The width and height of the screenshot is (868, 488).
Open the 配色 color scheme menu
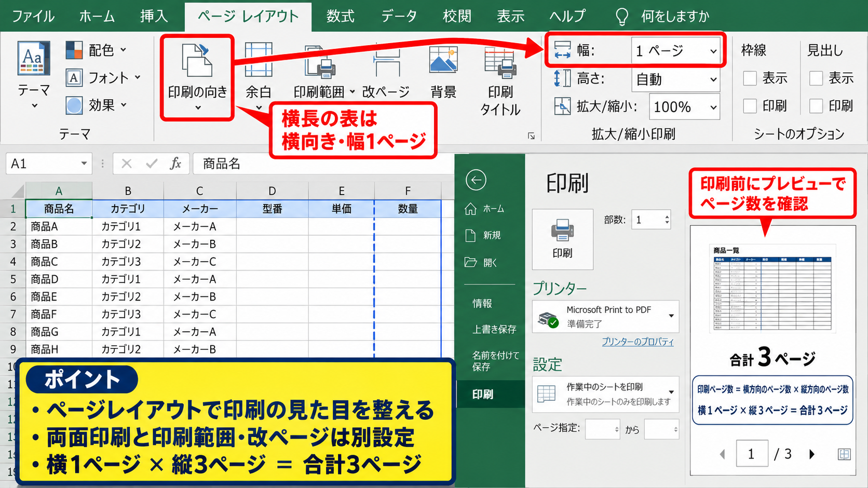point(96,50)
